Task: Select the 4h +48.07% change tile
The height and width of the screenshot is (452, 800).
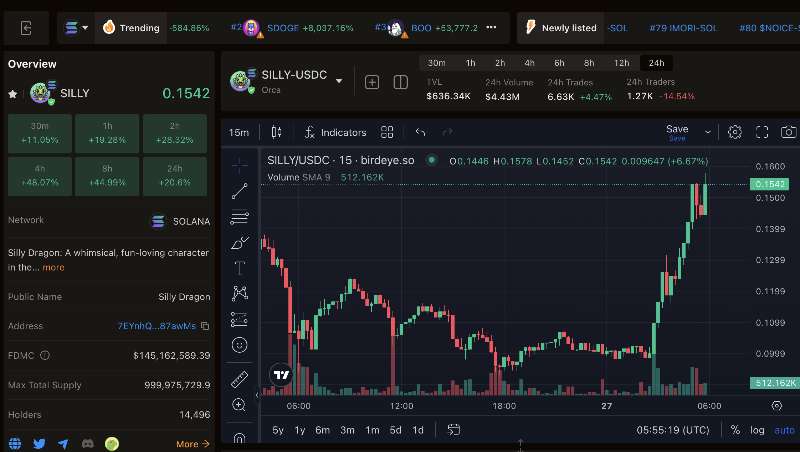Action: click(40, 176)
